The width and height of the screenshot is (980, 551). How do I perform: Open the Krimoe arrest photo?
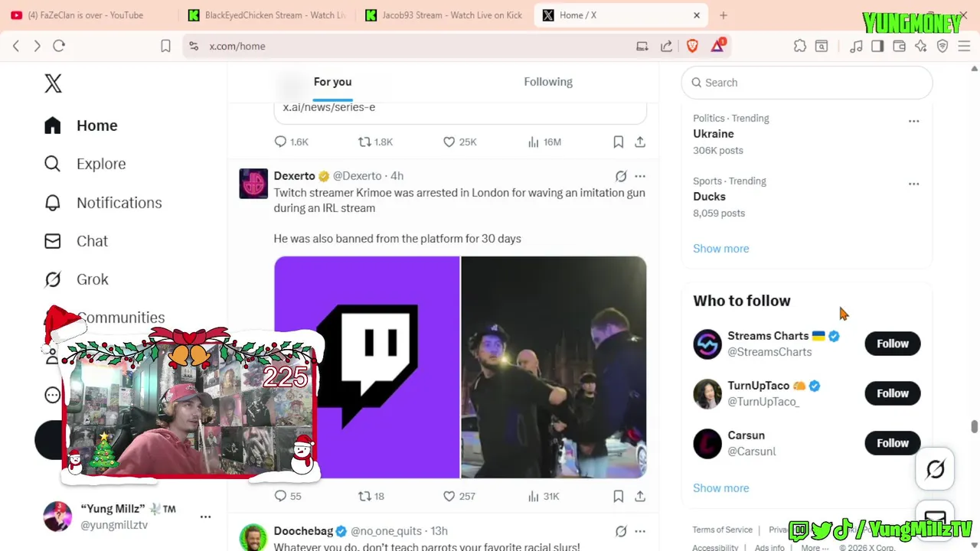coord(554,367)
